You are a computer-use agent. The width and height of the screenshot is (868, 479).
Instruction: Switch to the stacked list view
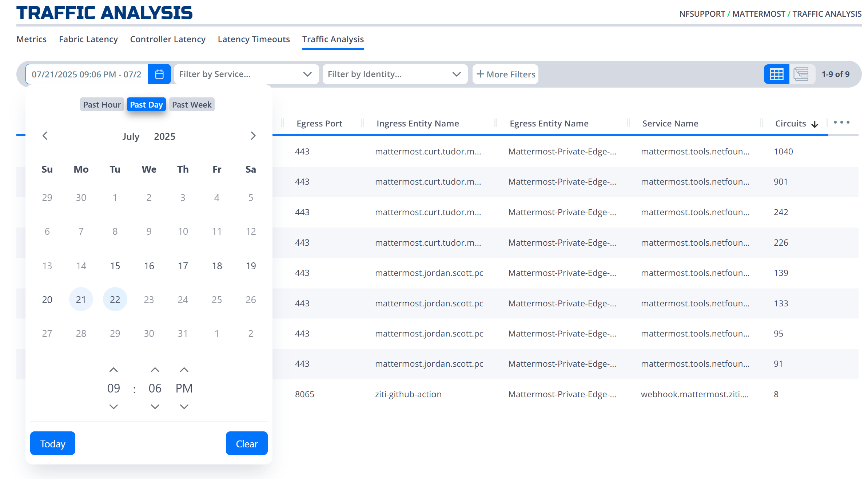coord(801,74)
